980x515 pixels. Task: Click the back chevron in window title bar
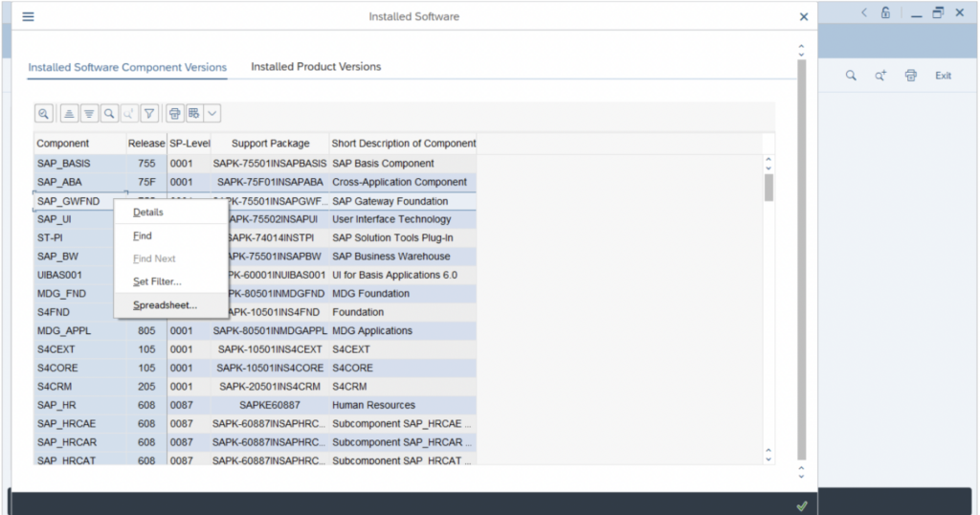(x=864, y=13)
